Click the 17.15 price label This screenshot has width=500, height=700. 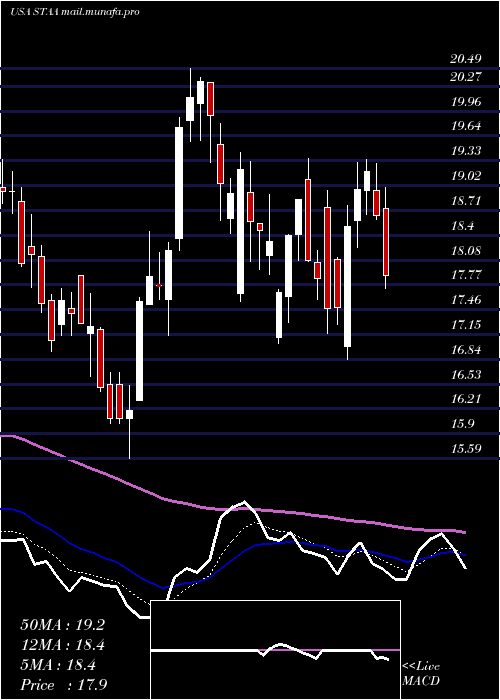coord(466,325)
